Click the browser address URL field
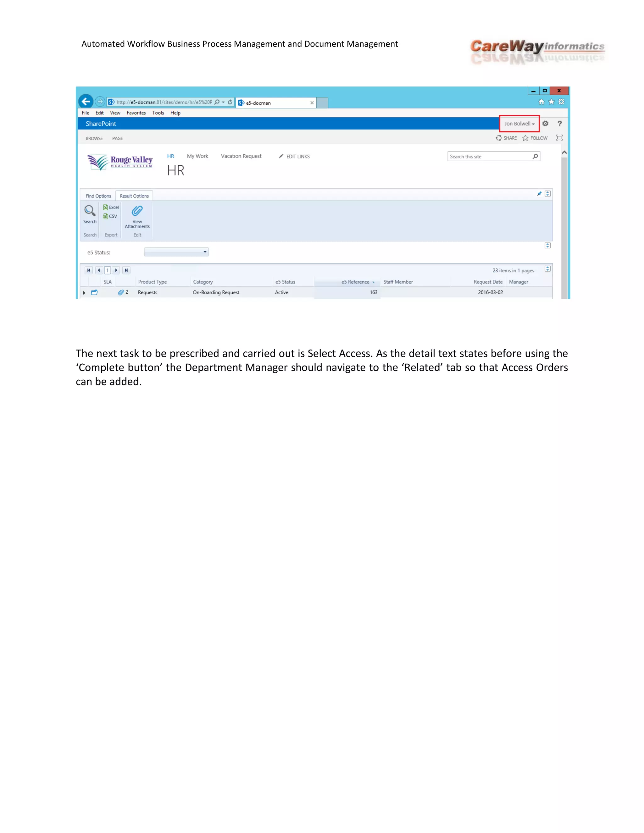 pos(164,102)
